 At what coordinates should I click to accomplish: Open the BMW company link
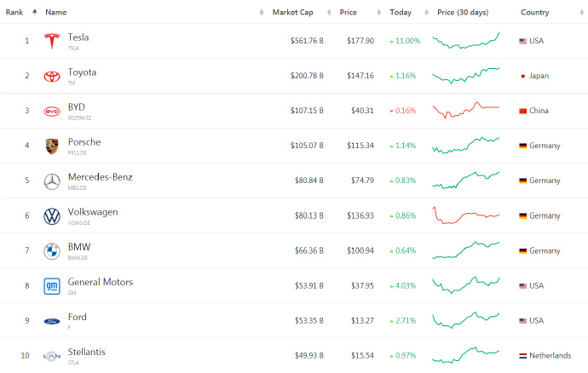[79, 247]
